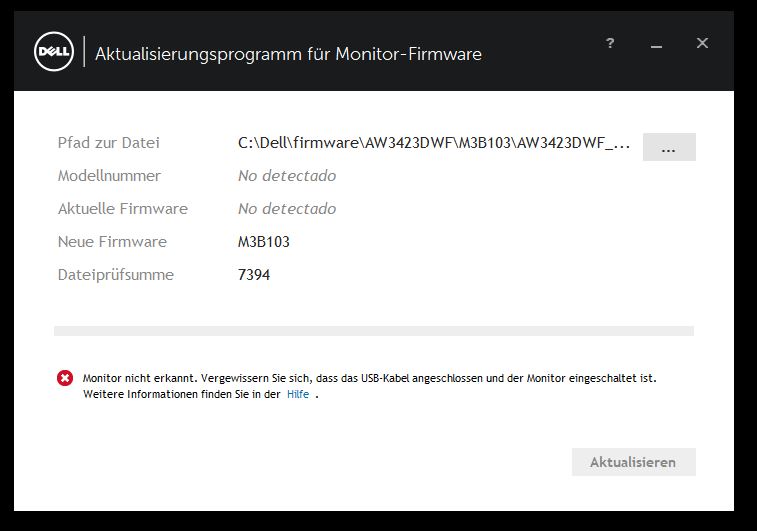
Task: Click the firmware file path field
Action: click(434, 143)
